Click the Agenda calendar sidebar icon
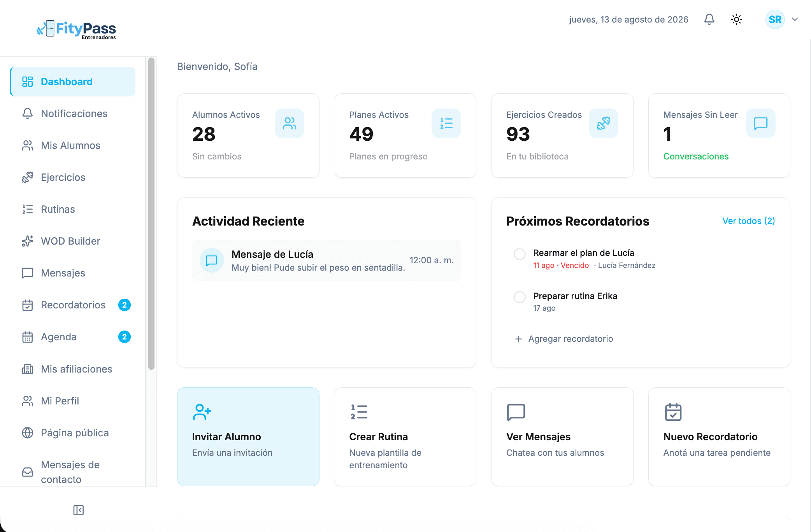Screen dimensions: 811x532 click(x=28, y=337)
